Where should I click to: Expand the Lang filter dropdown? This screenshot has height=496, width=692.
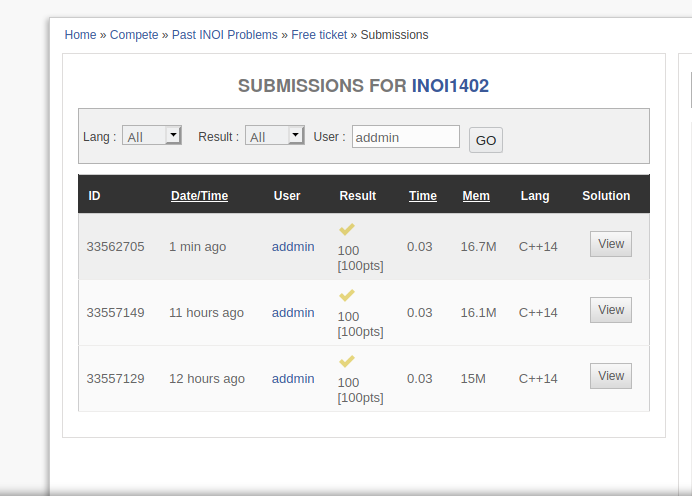[152, 136]
